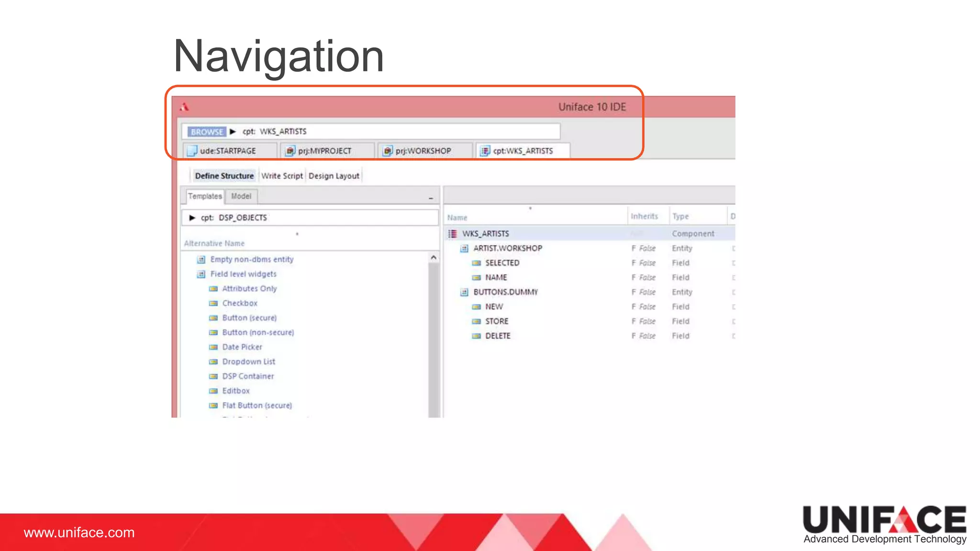The height and width of the screenshot is (551, 980).
Task: Select the Checkbox template
Action: tap(240, 303)
